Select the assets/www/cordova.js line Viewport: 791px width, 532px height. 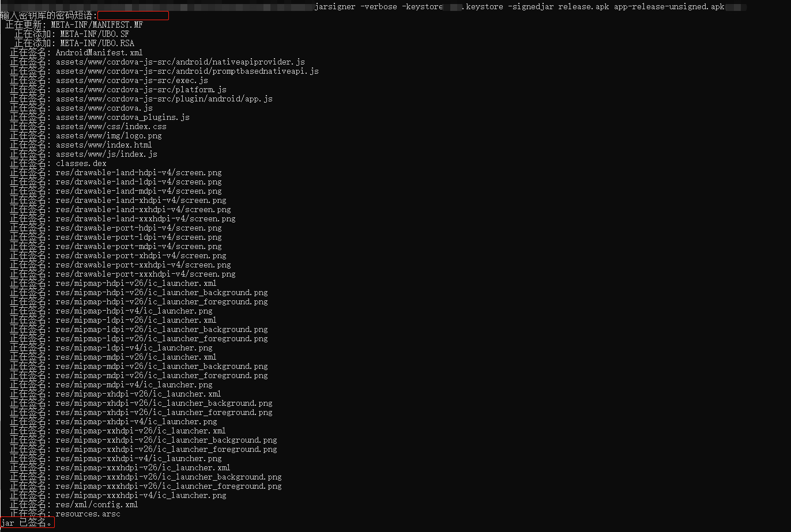click(81, 108)
